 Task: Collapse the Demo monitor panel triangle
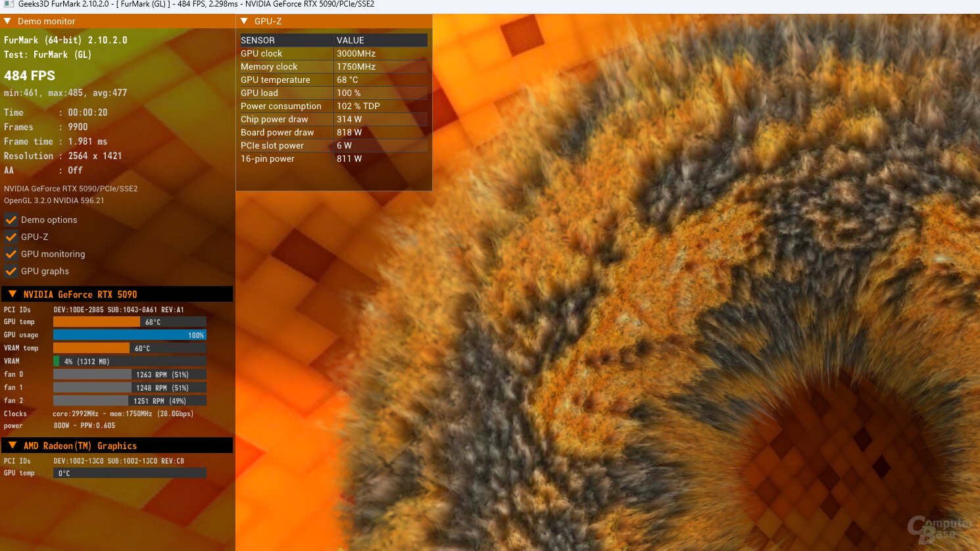[8, 22]
